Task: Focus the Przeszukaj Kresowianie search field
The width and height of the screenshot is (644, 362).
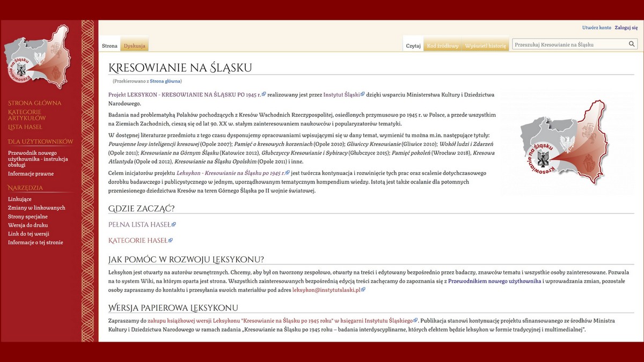Action: click(569, 45)
